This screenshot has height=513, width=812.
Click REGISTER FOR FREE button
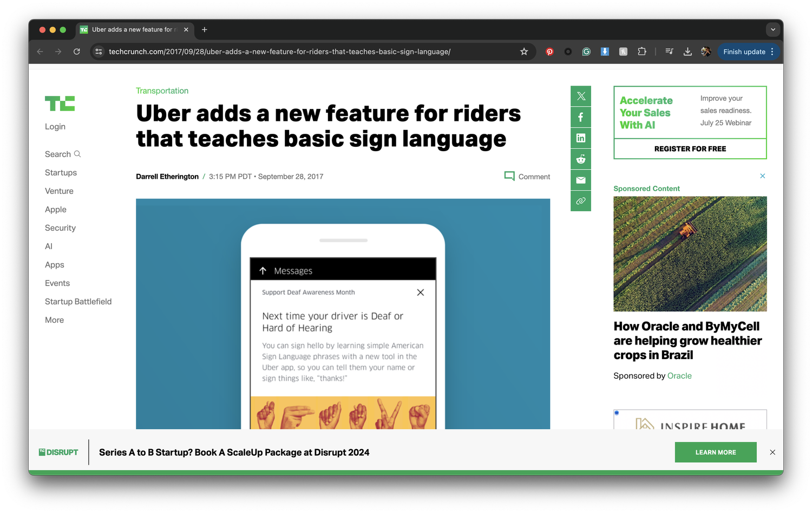(x=690, y=148)
